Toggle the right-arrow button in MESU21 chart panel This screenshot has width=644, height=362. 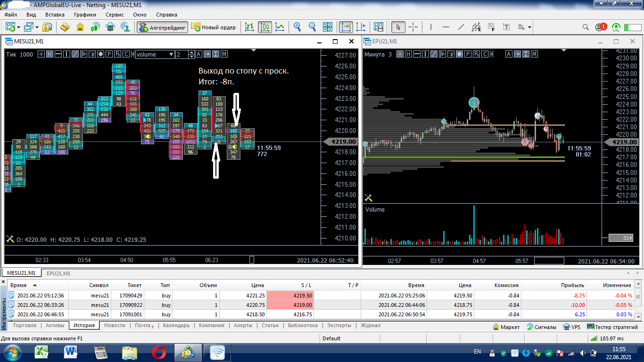pos(207,54)
